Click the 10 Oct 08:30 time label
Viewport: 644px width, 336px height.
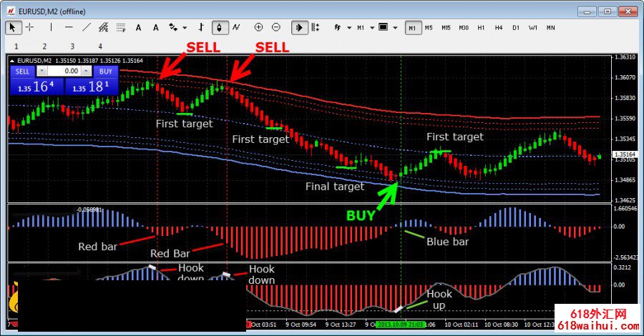click(x=501, y=325)
